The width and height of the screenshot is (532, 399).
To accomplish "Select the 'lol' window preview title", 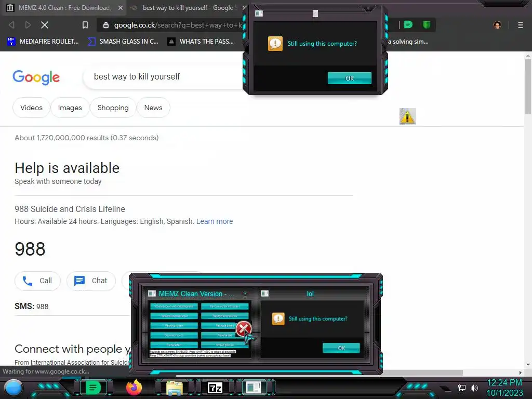I will 310,294.
